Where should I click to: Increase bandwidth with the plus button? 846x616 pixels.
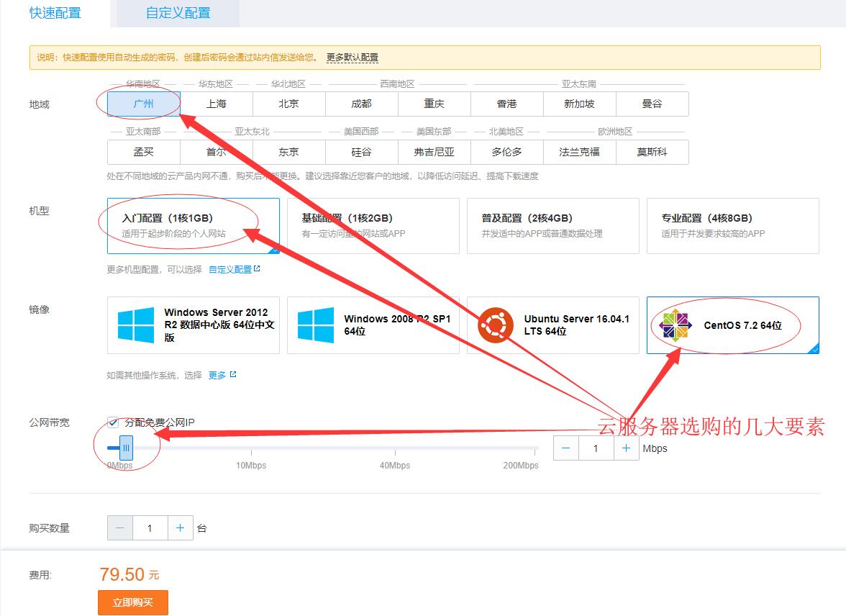[x=627, y=448]
